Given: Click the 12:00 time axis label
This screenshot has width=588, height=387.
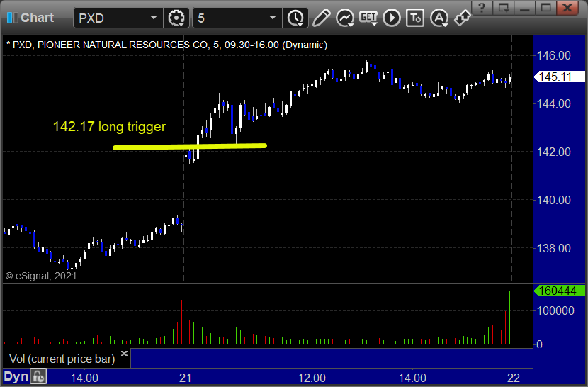Looking at the screenshot, I should pos(312,378).
